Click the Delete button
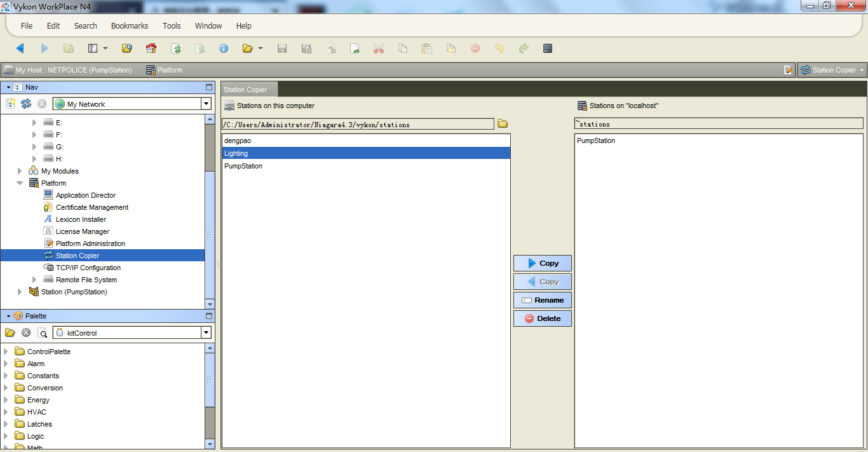868x452 pixels. click(x=542, y=318)
